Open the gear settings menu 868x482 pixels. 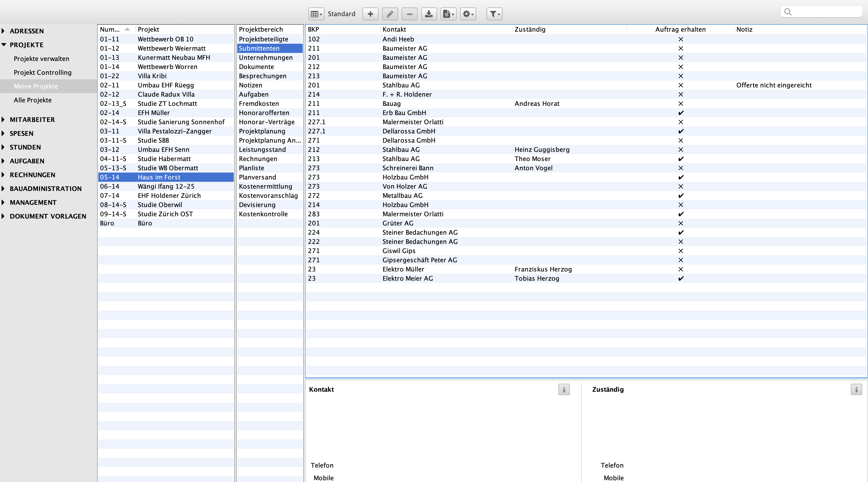(468, 14)
